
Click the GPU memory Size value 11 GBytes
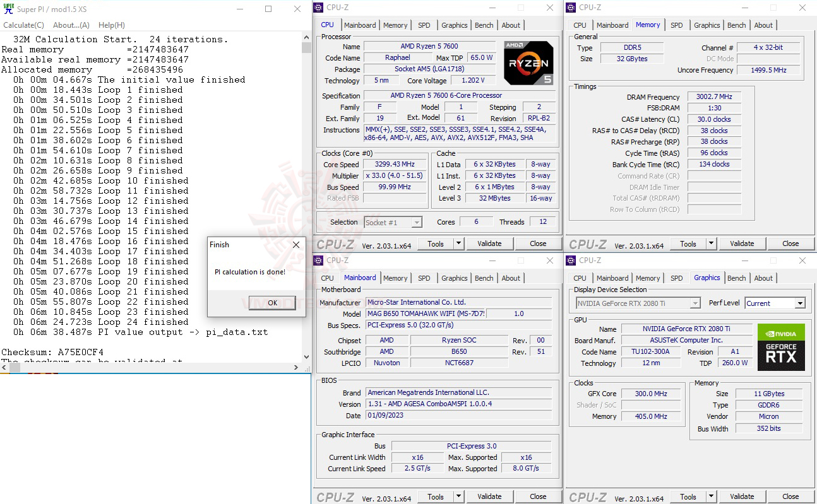[769, 394]
